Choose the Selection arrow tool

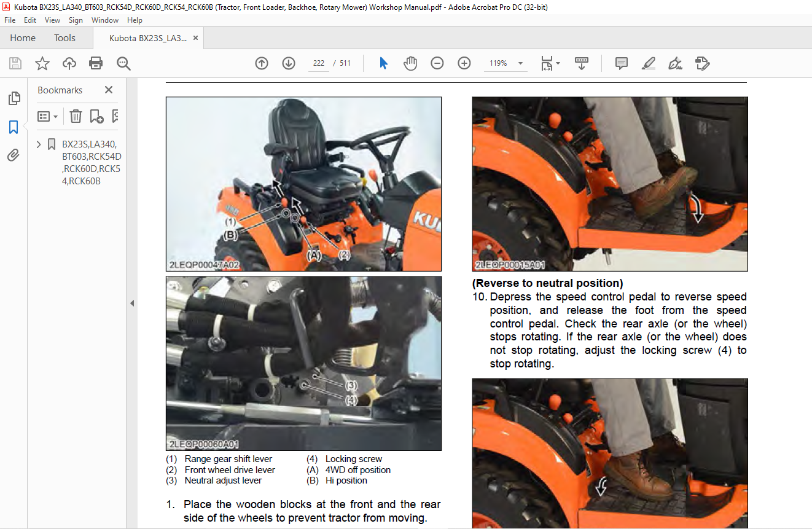[x=383, y=63]
